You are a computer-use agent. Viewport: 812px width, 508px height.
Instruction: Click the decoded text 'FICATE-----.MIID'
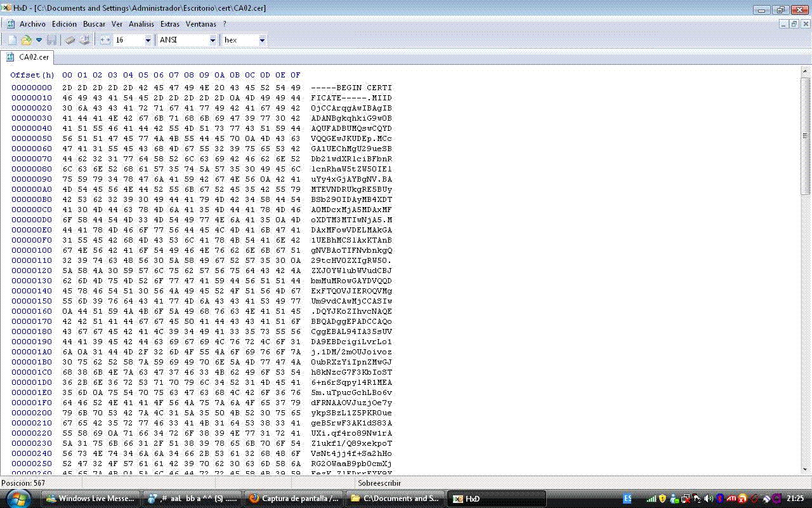[x=351, y=98]
